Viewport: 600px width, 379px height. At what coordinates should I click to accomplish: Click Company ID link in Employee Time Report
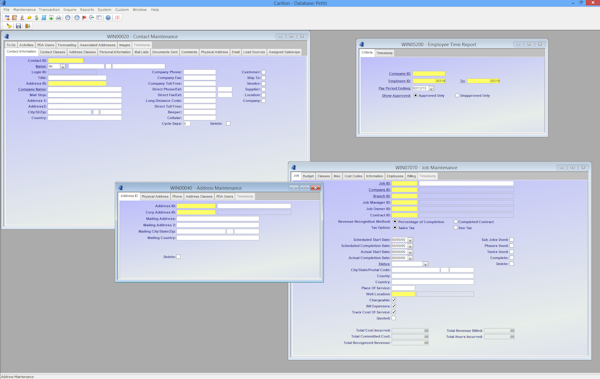click(x=400, y=74)
